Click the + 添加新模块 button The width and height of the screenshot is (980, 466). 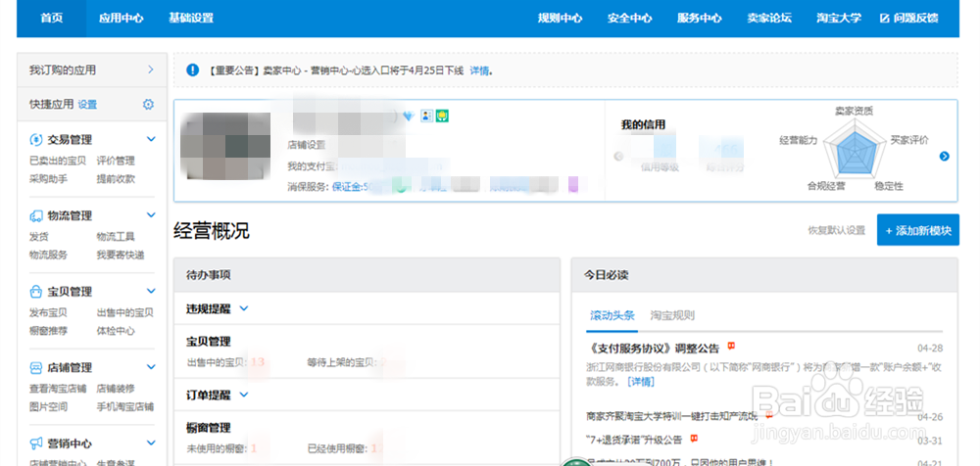(917, 230)
